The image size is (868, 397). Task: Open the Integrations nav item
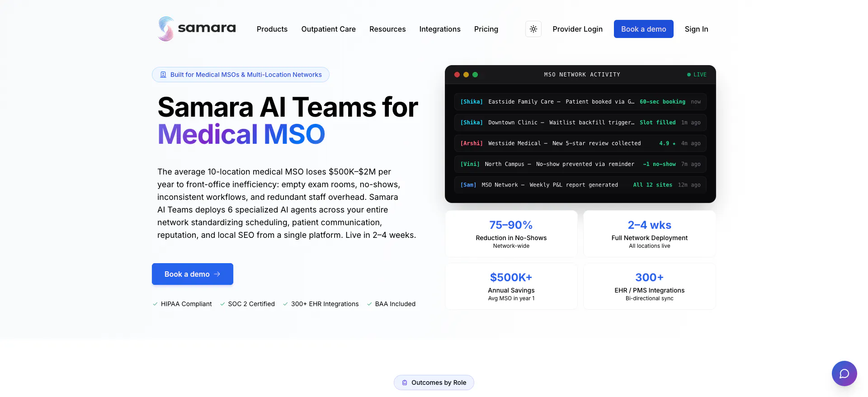(x=440, y=29)
